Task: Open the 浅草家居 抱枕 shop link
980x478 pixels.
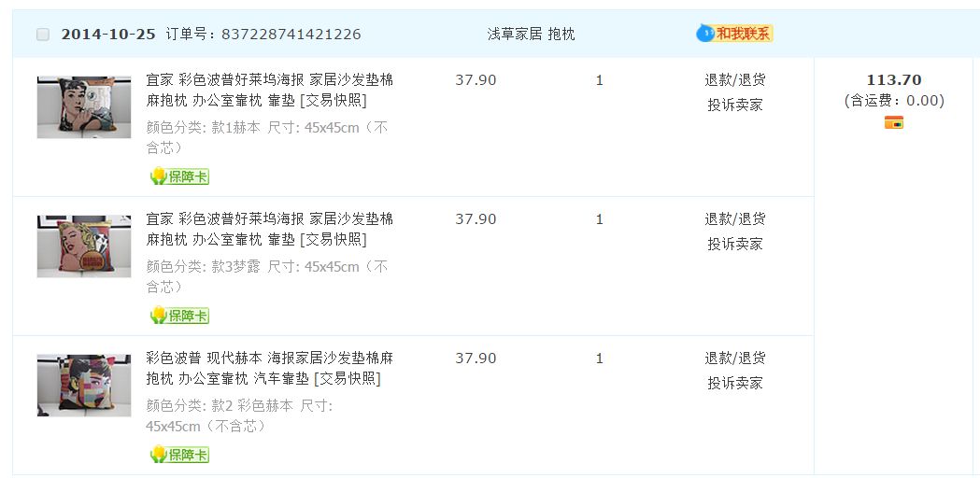Action: (531, 35)
